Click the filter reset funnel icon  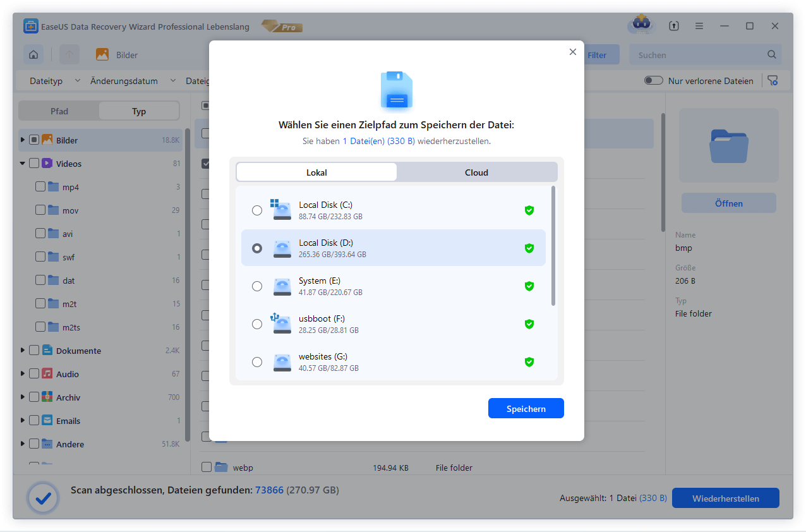pyautogui.click(x=773, y=81)
